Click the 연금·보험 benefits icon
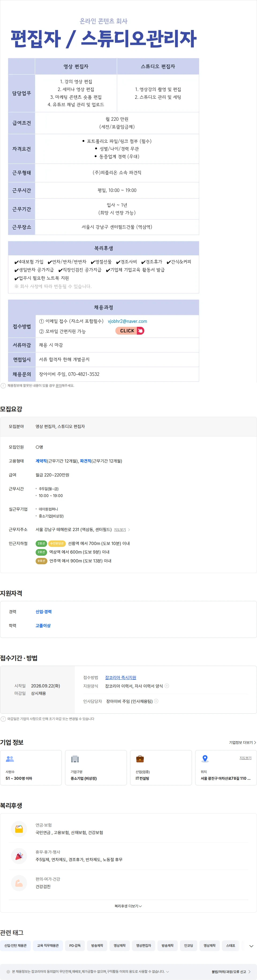 click(x=19, y=828)
